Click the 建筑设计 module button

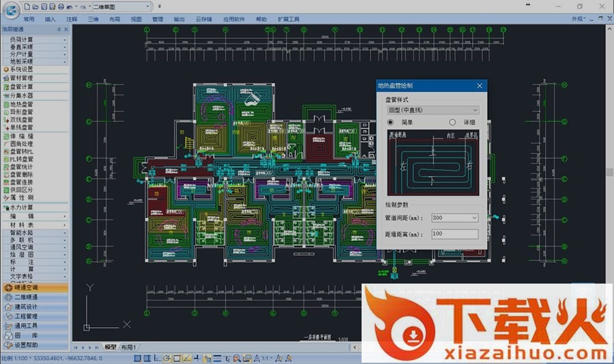click(34, 307)
